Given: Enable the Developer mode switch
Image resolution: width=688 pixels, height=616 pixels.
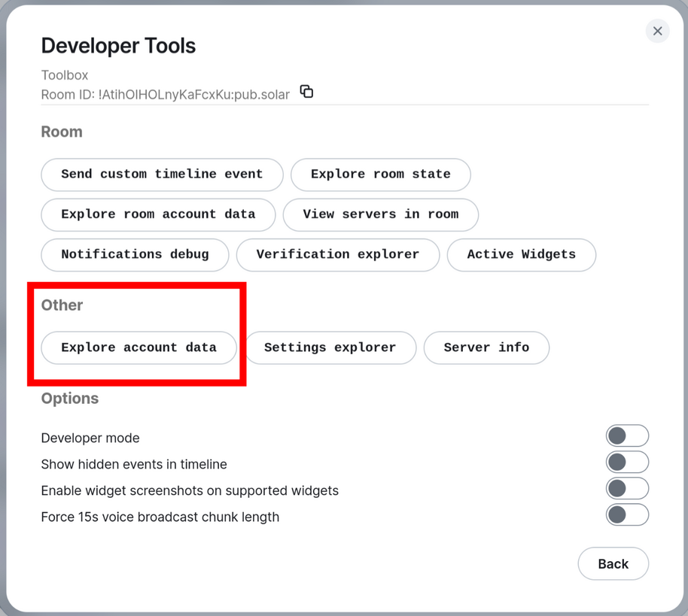Looking at the screenshot, I should coord(626,436).
